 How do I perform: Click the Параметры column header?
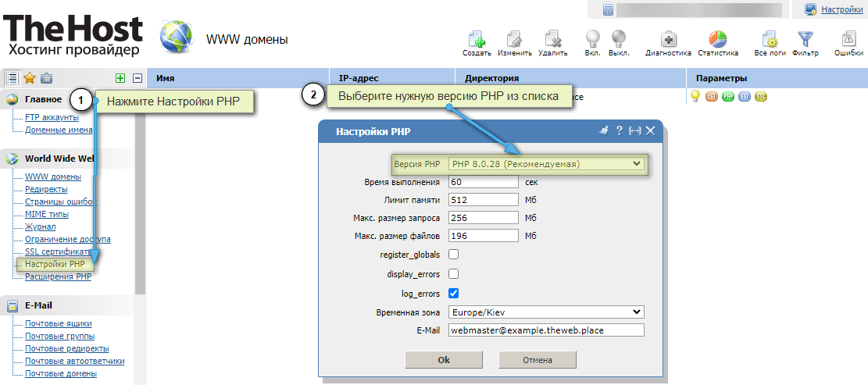(777, 78)
